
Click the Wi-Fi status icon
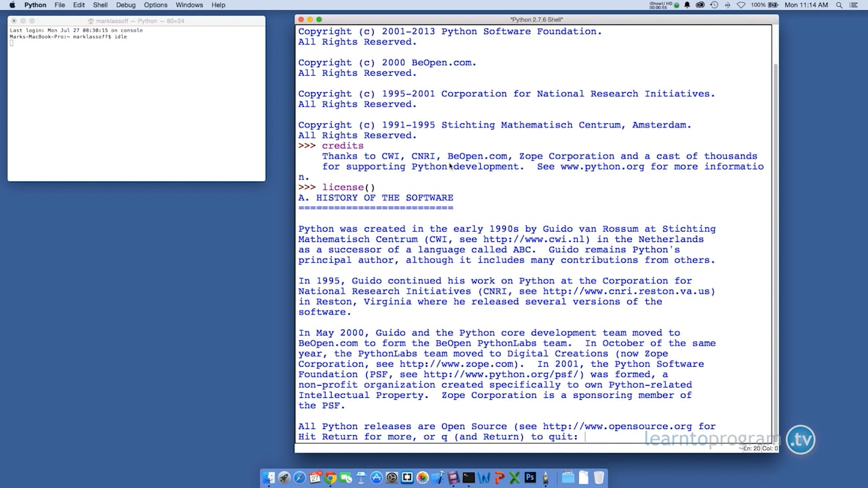(741, 5)
